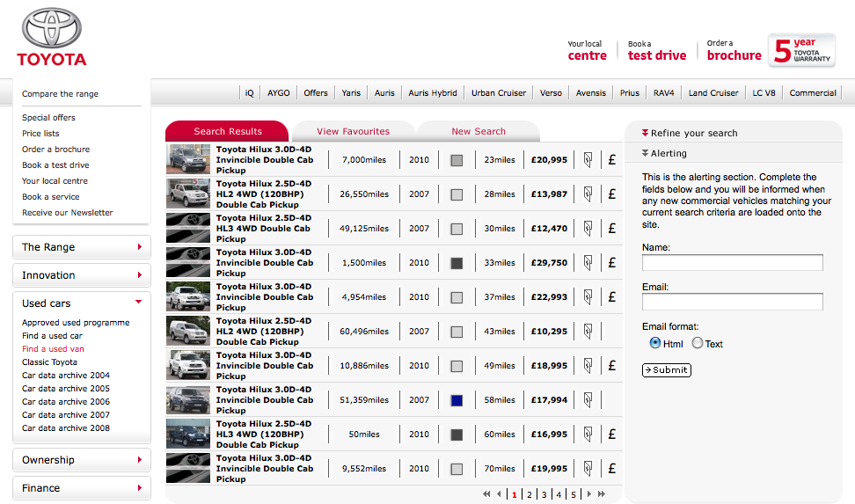Open Approved used programme link
Screen dimensions: 855x504
(x=76, y=322)
